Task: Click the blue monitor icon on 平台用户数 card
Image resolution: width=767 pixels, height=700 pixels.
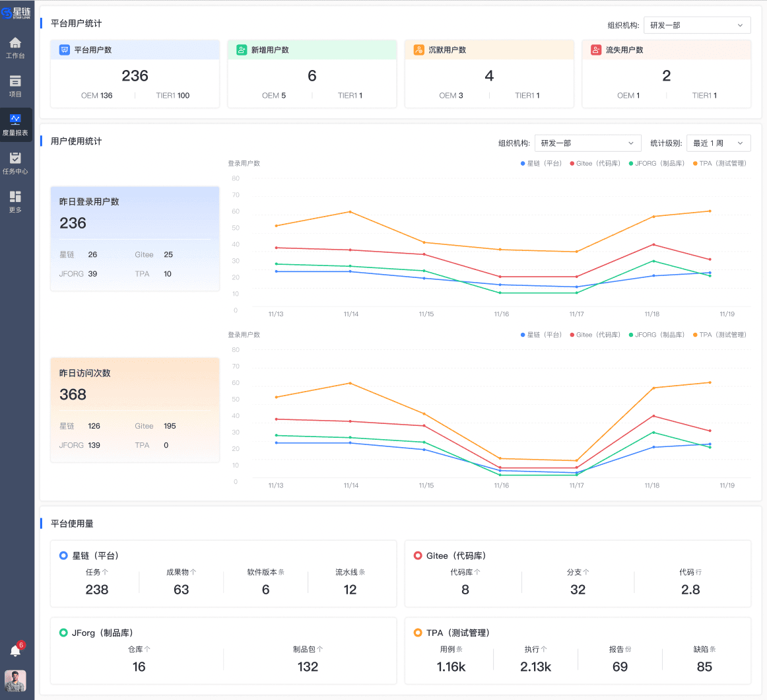Action: tap(65, 49)
